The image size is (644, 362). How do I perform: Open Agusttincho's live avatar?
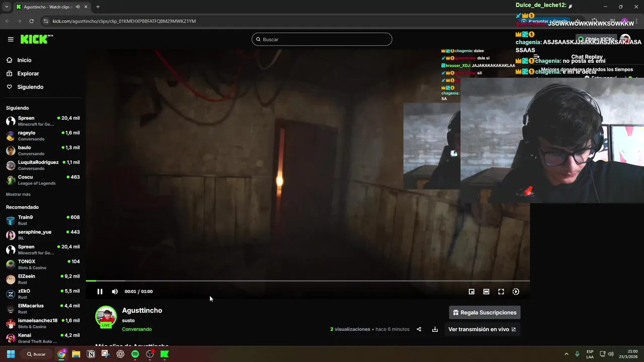click(x=106, y=317)
